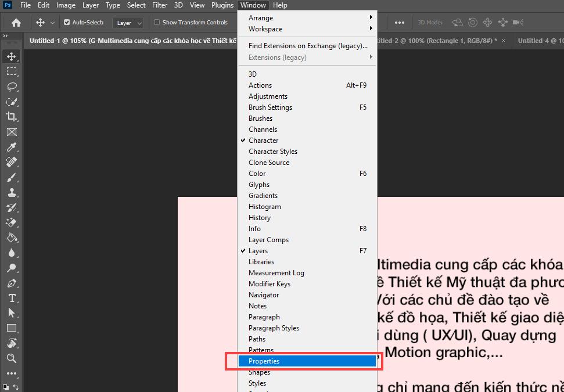Expand the Workspace submenu
Image resolution: width=564 pixels, height=392 pixels.
264,28
